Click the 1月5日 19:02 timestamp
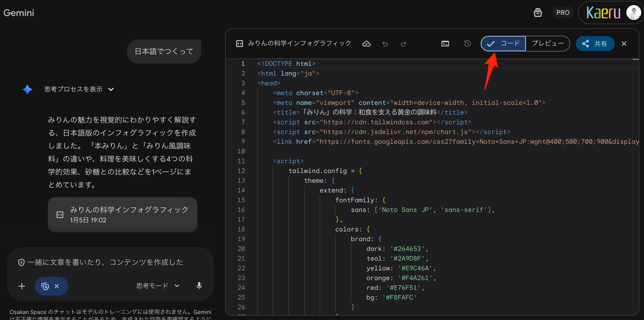Screen dimensions: 644x320 [88, 220]
